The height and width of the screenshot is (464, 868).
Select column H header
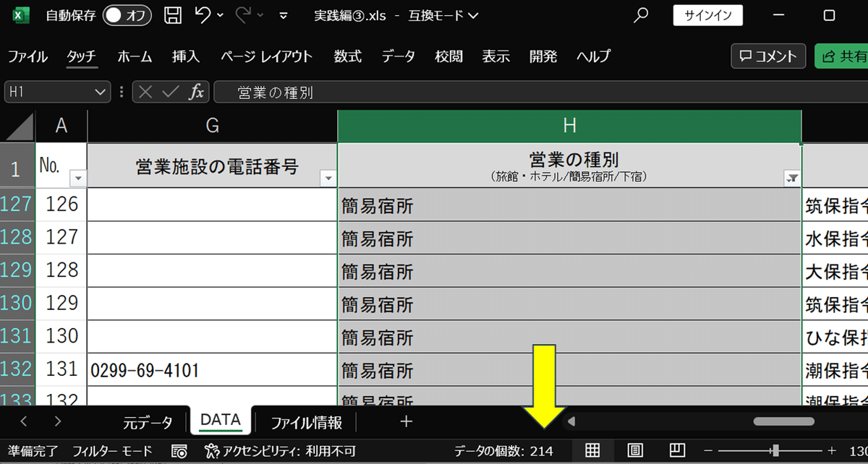[569, 126]
